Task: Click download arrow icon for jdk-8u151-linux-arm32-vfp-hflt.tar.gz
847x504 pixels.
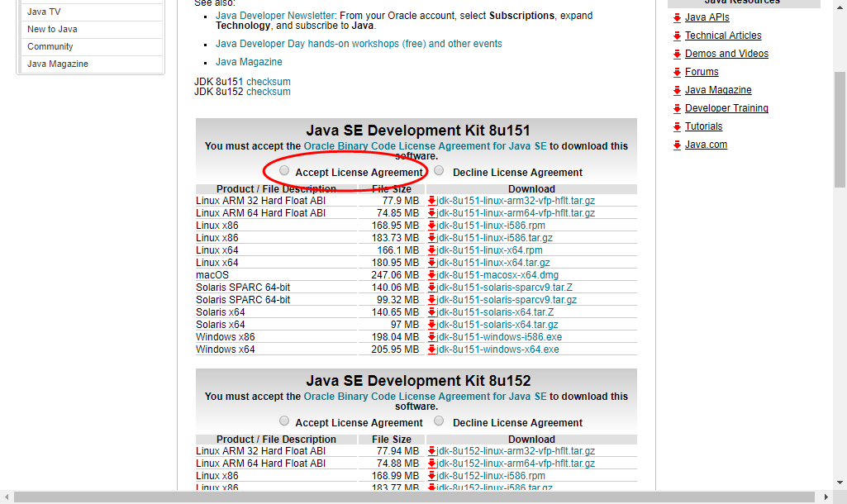Action: coord(431,201)
